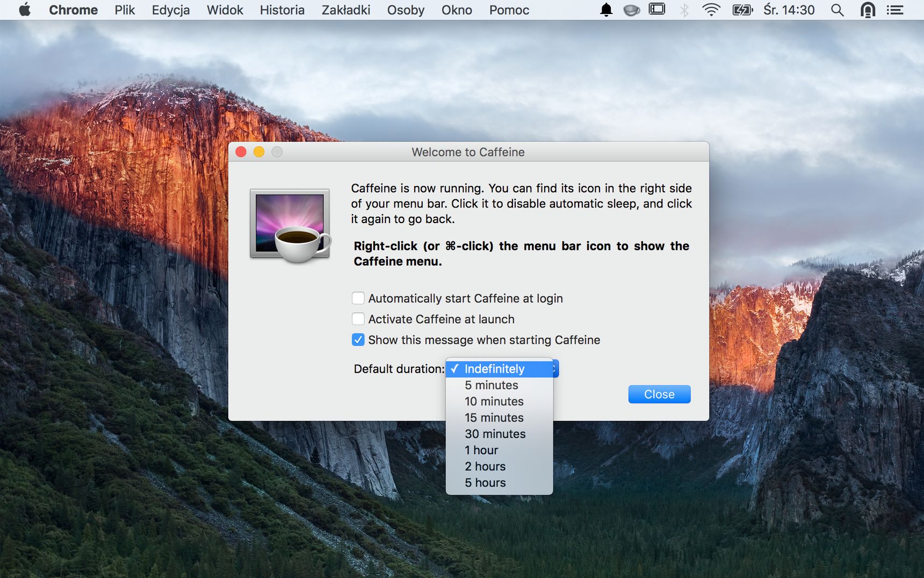Viewport: 924px width, 578px height.
Task: Choose 10 minutes duration
Action: (500, 401)
